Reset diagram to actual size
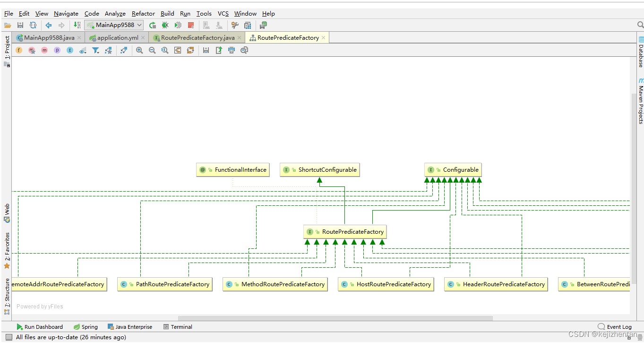644x343 pixels. 165,50
